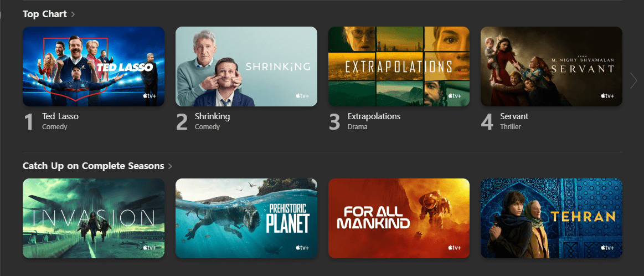Click the Shrinking title link
644x276 pixels.
[x=212, y=116]
